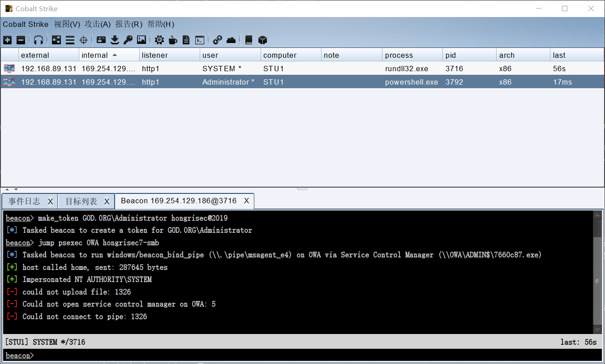Click the SYSTEM * user cell
This screenshot has height=364, width=605.
coord(230,69)
